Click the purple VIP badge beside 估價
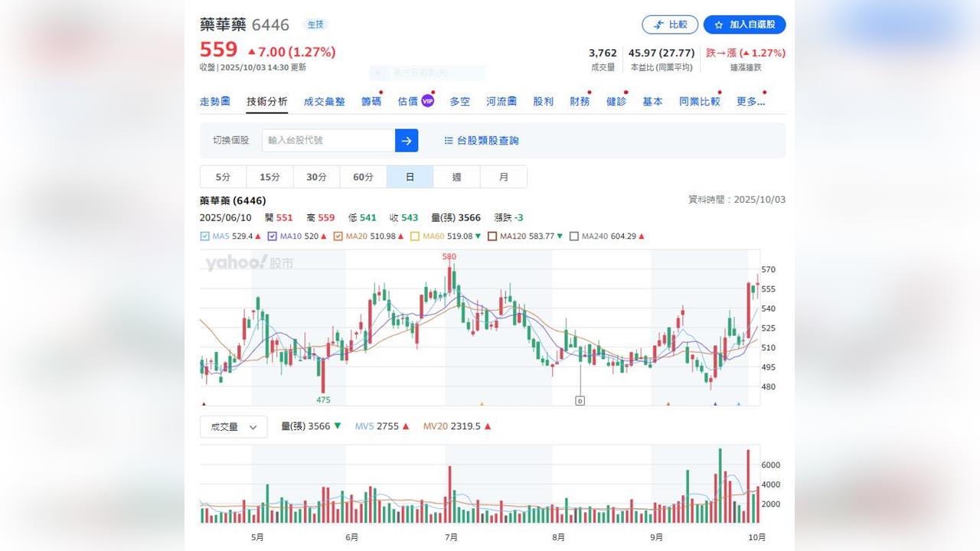Image resolution: width=980 pixels, height=551 pixels. (x=428, y=100)
